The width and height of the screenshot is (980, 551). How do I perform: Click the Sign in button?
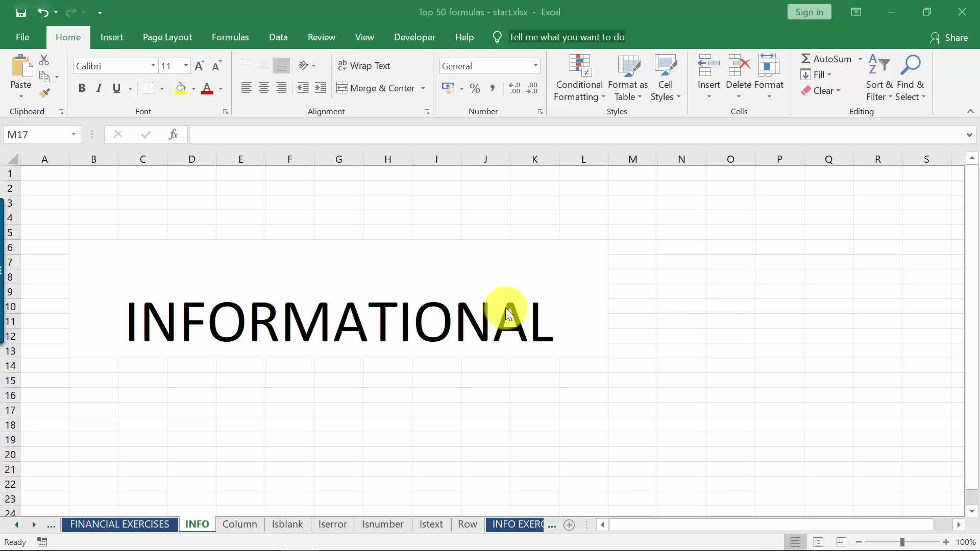pyautogui.click(x=808, y=12)
